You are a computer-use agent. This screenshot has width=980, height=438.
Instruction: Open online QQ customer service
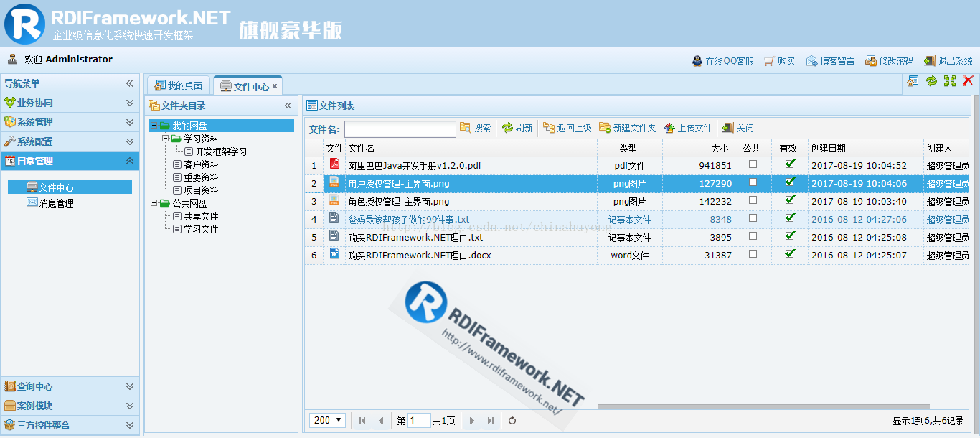[x=723, y=61]
